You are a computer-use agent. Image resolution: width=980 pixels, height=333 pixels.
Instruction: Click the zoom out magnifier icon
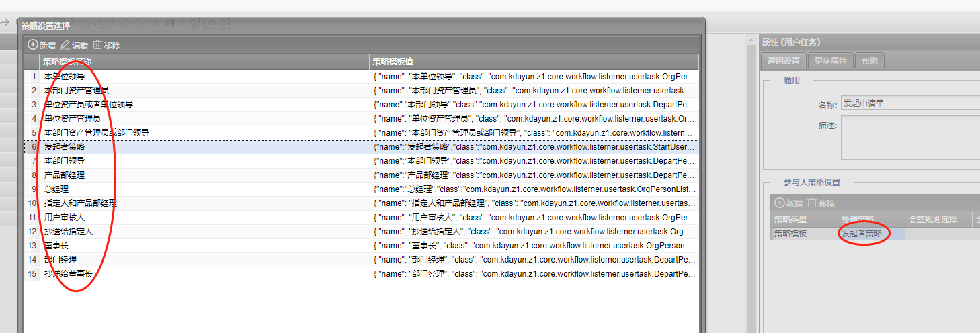[x=140, y=23]
